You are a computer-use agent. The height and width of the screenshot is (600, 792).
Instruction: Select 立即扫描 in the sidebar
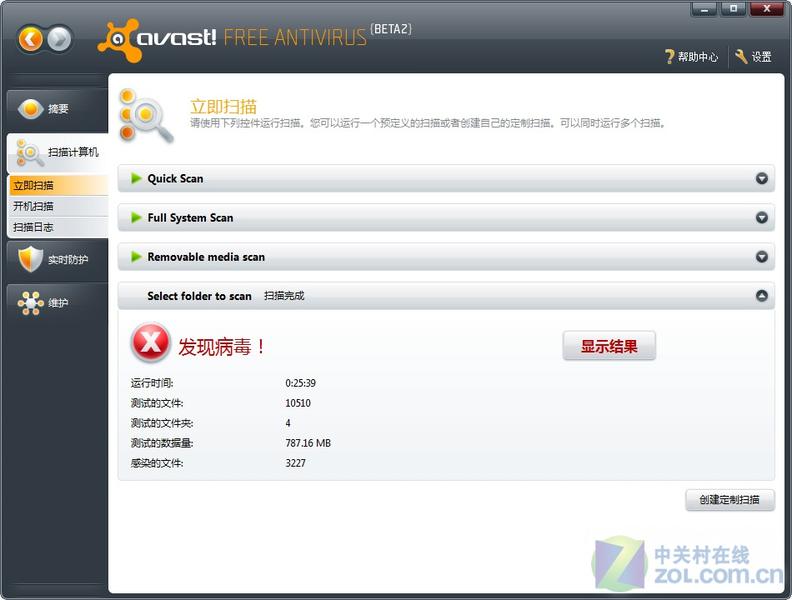coord(59,185)
